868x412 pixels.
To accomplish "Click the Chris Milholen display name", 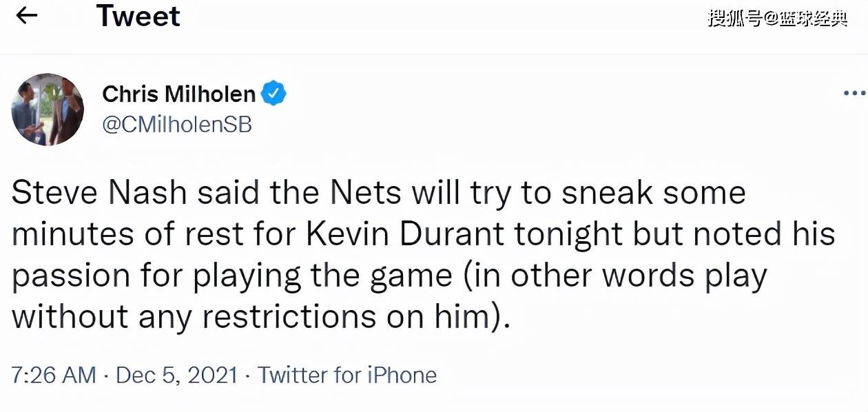I will coord(179,94).
